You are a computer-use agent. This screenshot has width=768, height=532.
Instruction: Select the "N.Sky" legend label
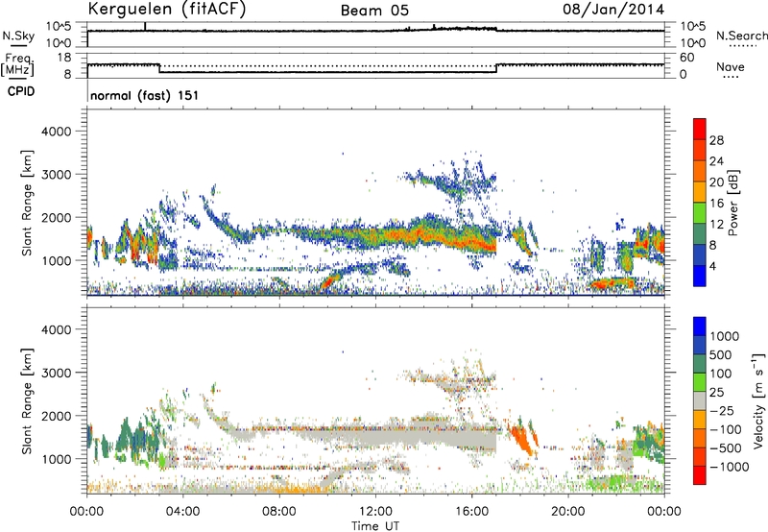tap(18, 36)
